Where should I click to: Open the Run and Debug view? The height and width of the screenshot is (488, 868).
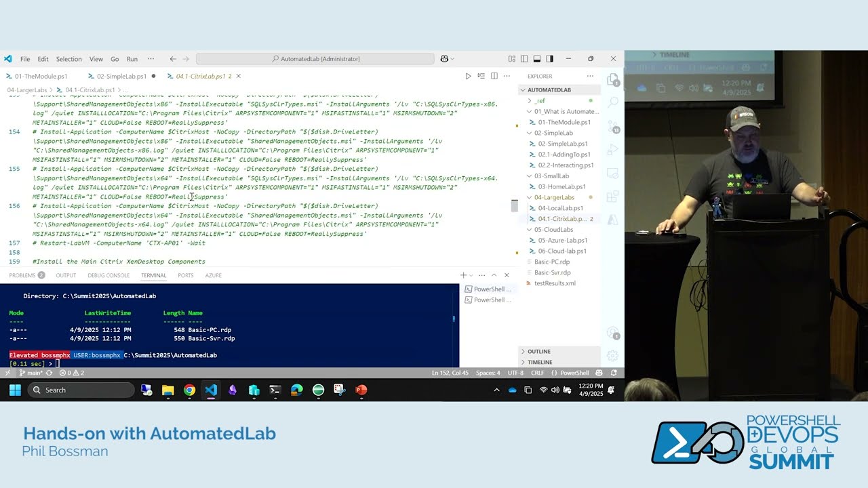(613, 150)
